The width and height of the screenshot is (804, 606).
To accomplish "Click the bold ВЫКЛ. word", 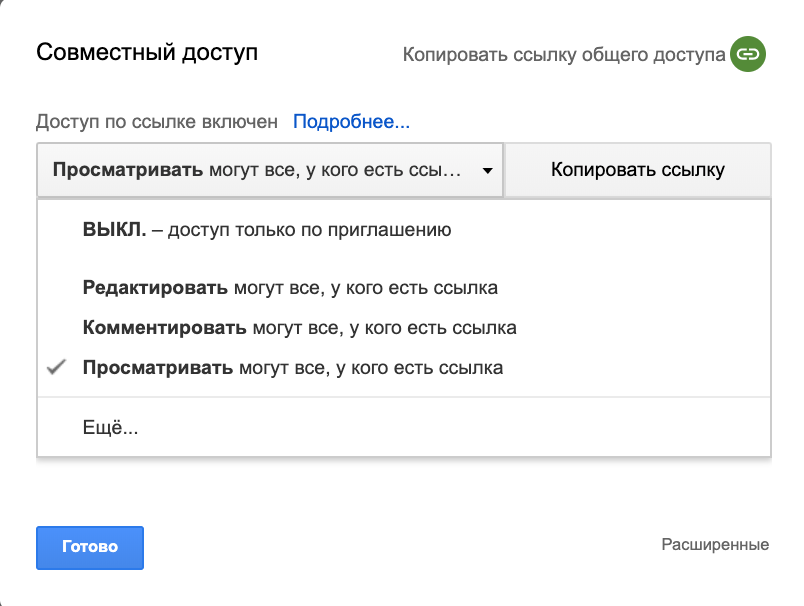I will tap(114, 230).
